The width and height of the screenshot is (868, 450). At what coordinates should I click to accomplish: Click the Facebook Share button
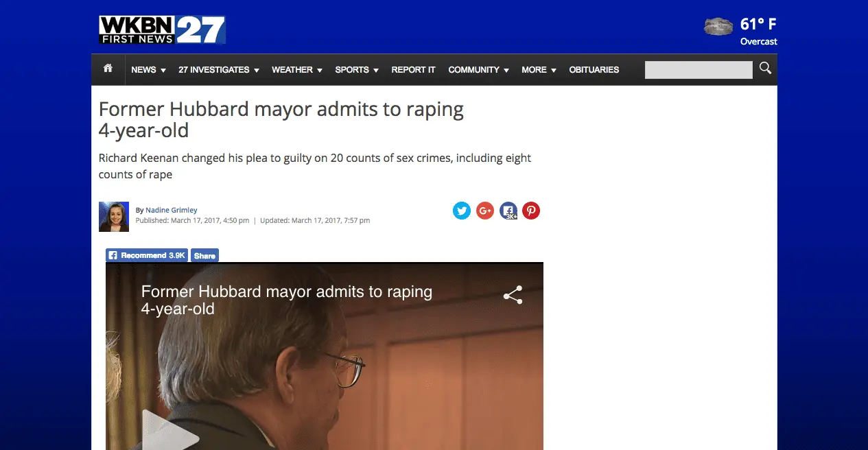pos(204,255)
